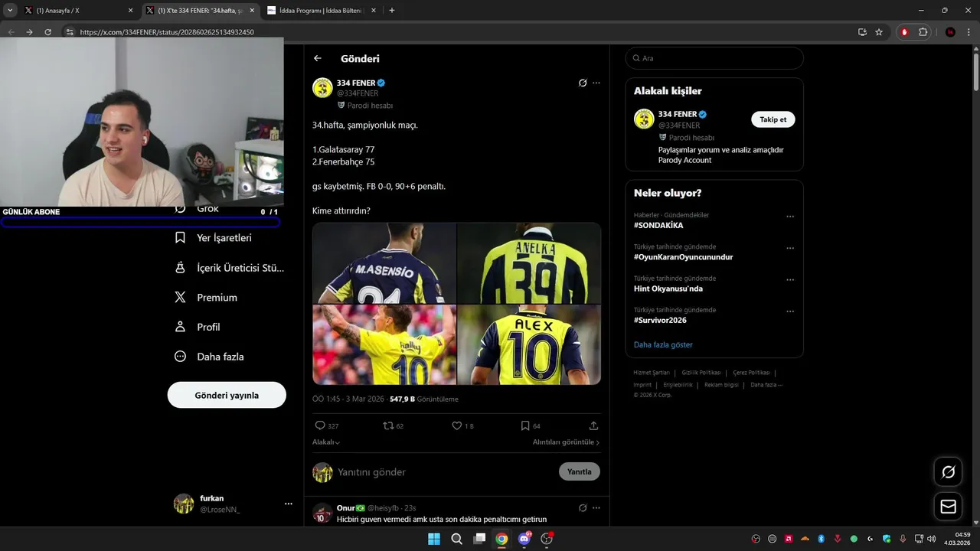Image resolution: width=980 pixels, height=551 pixels.
Task: Click the address bar URL
Action: 167,32
